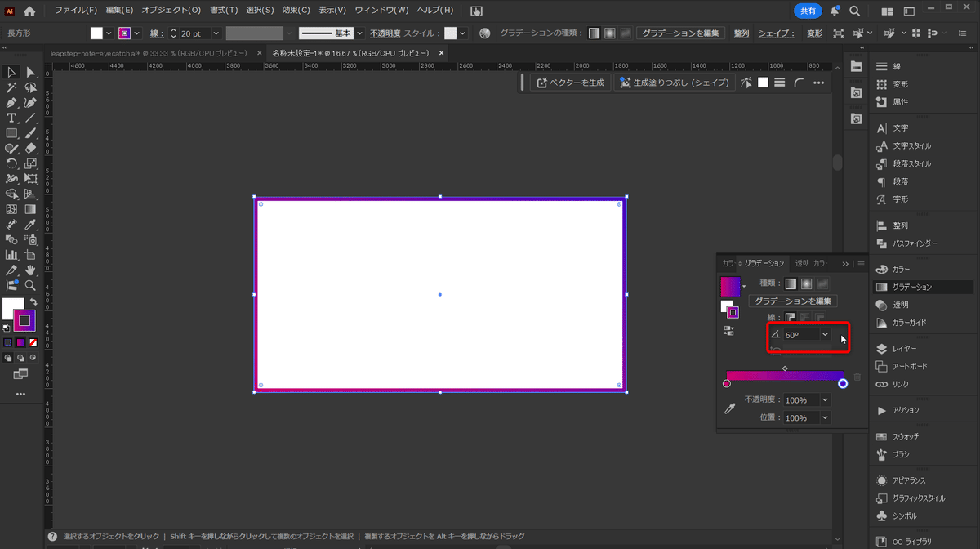Image resolution: width=980 pixels, height=549 pixels.
Task: Open the 不透明度 percentage dropdown in Gradient panel
Action: tap(825, 400)
